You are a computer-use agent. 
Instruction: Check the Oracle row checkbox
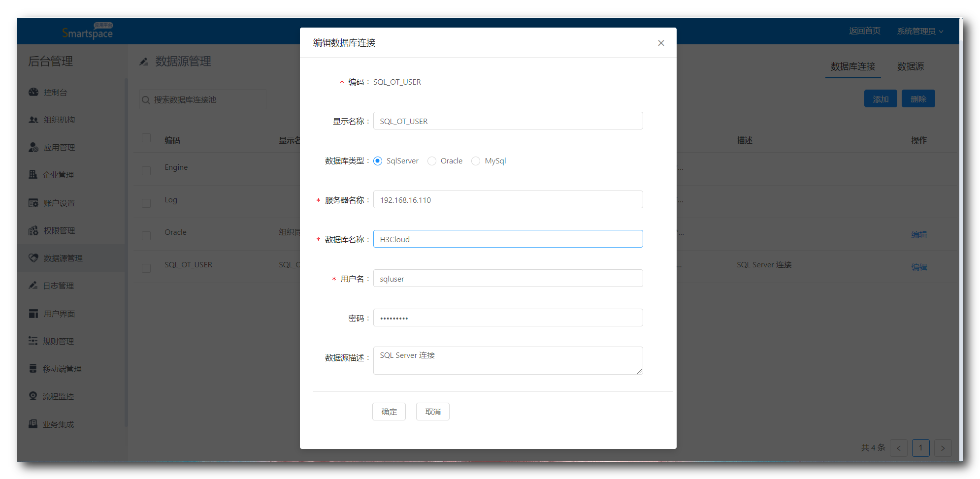(146, 235)
